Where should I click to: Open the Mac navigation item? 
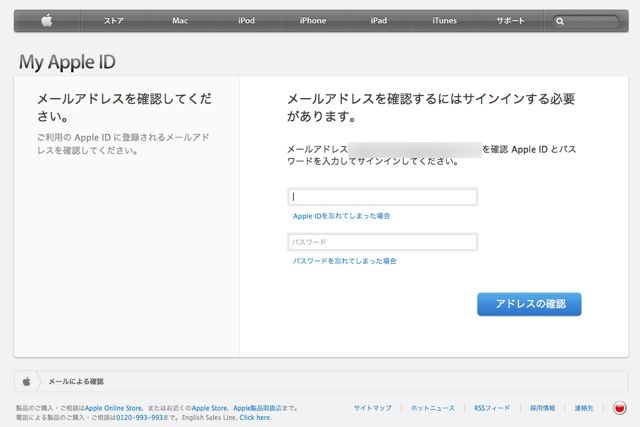180,20
